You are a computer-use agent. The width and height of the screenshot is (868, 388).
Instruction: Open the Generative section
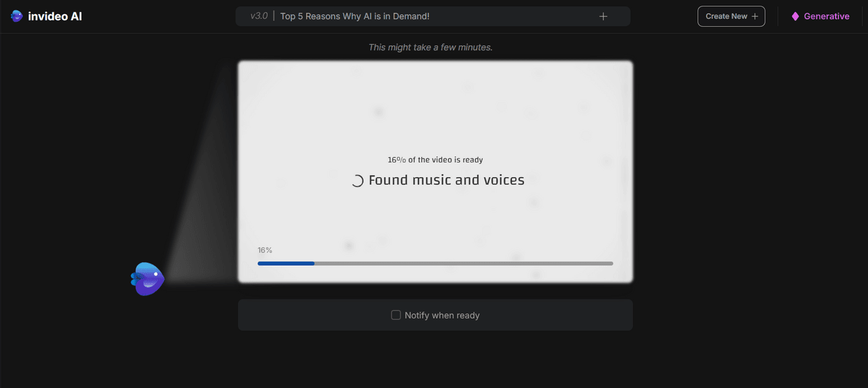point(826,15)
